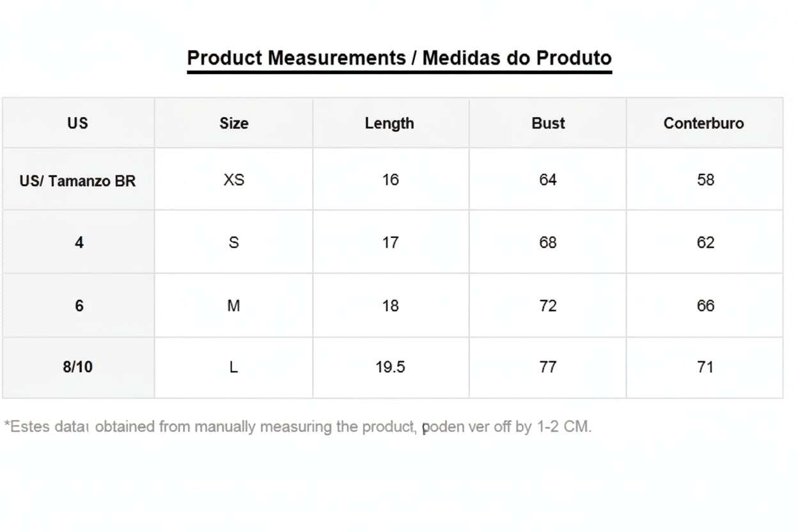Click the bust value 77

(548, 367)
